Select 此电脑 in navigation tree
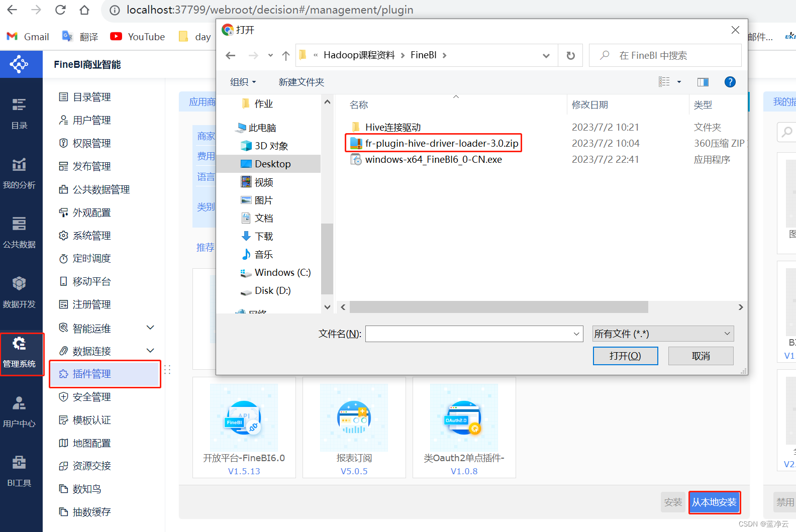 257,128
